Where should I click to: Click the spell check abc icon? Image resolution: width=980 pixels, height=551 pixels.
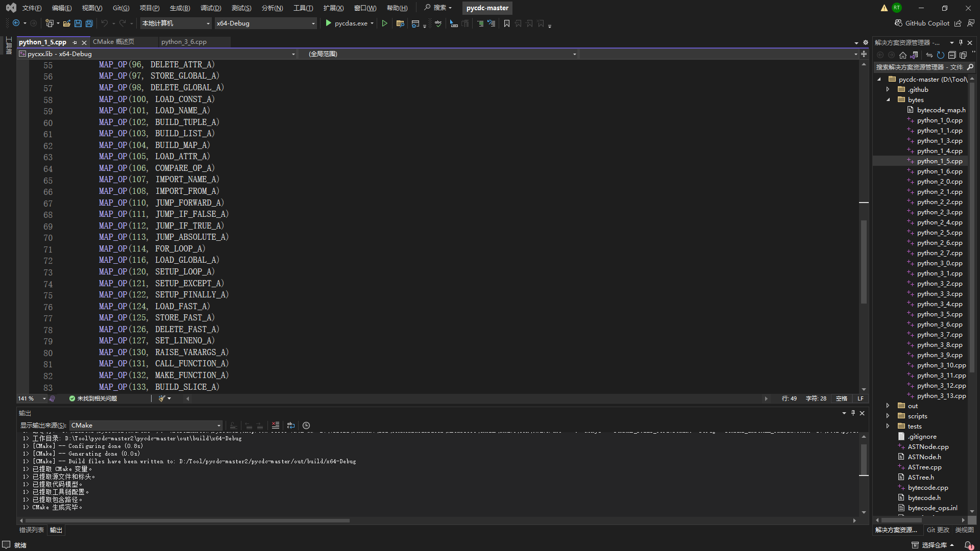(x=438, y=23)
